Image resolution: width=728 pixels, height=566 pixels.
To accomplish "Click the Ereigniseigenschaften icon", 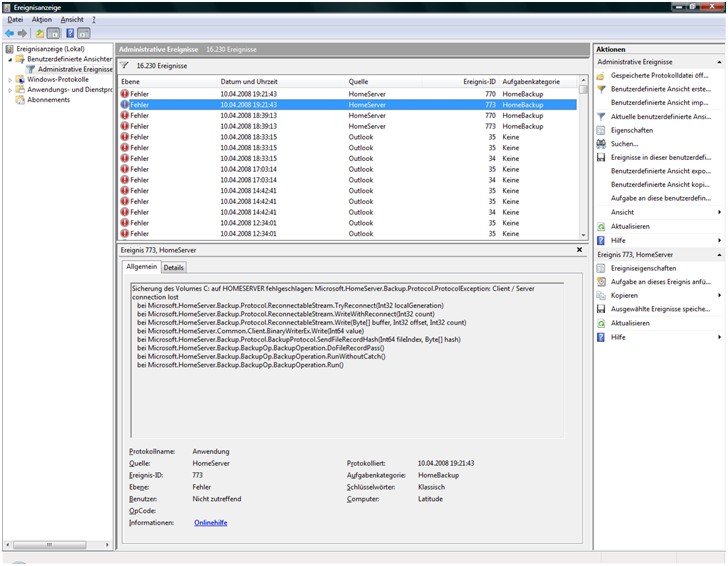I will (601, 268).
